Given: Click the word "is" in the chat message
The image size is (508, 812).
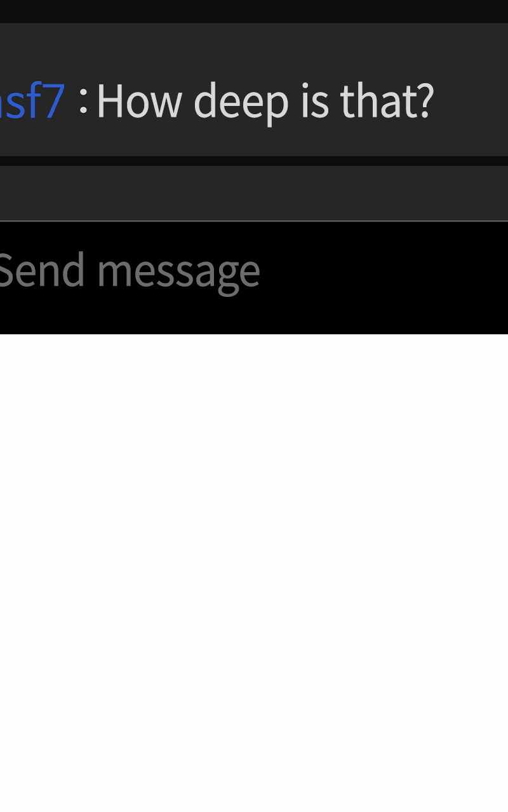Looking at the screenshot, I should (x=314, y=100).
